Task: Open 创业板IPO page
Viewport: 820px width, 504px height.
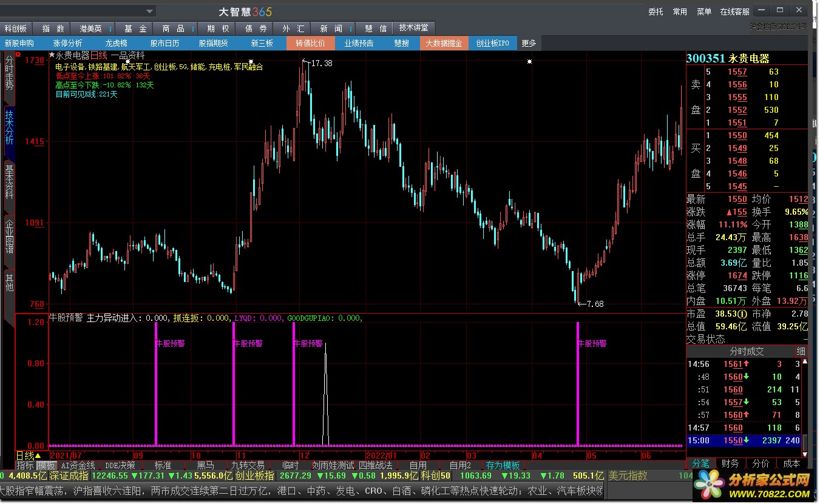Action: (x=493, y=43)
